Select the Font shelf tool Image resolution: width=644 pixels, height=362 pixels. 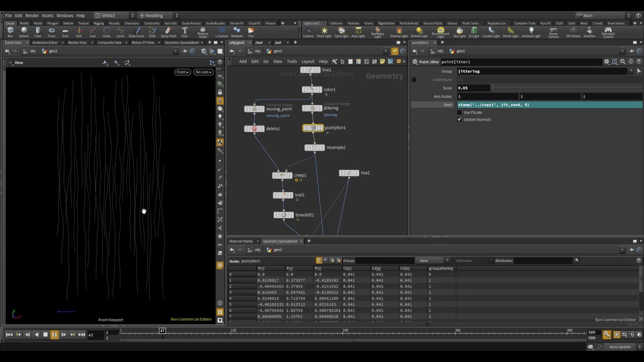(185, 32)
